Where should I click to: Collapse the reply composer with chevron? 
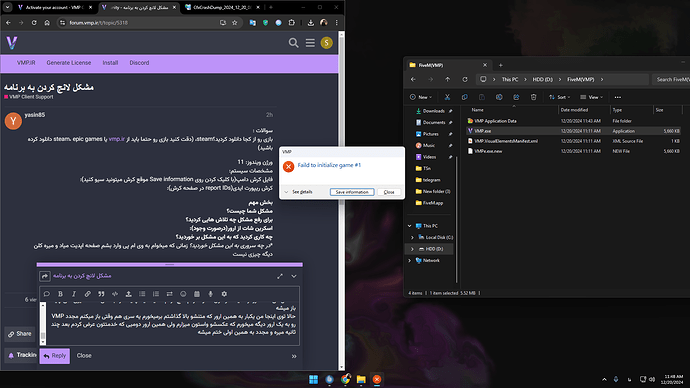pos(294,276)
